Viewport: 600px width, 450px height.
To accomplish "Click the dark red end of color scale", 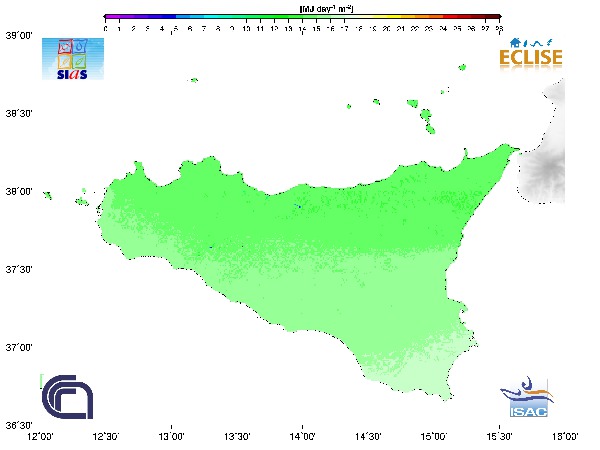I will coord(493,17).
